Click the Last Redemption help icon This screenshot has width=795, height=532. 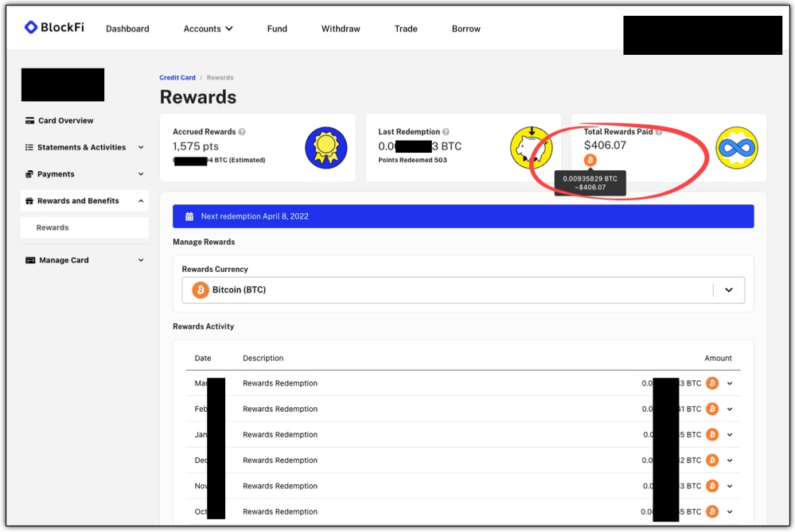coord(446,132)
